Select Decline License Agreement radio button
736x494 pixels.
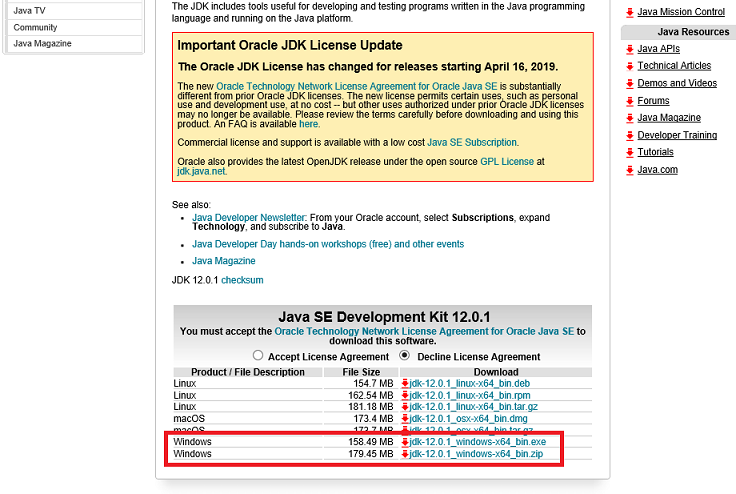(x=405, y=355)
